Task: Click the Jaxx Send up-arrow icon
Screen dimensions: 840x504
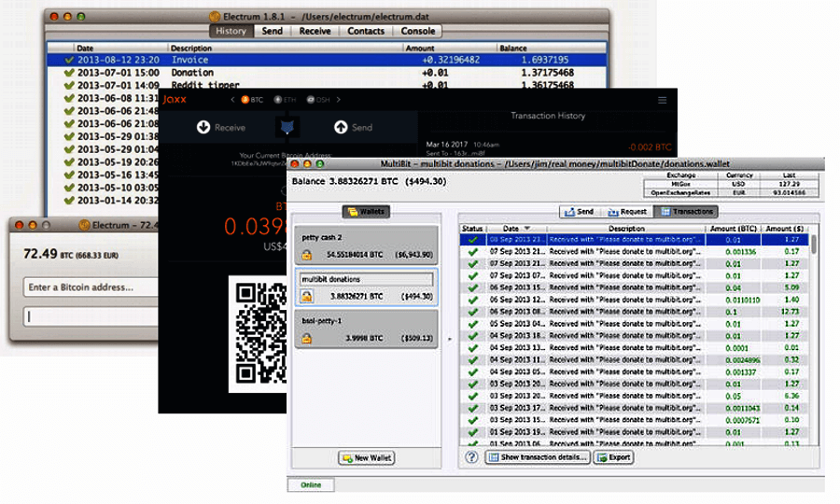Action: (341, 127)
